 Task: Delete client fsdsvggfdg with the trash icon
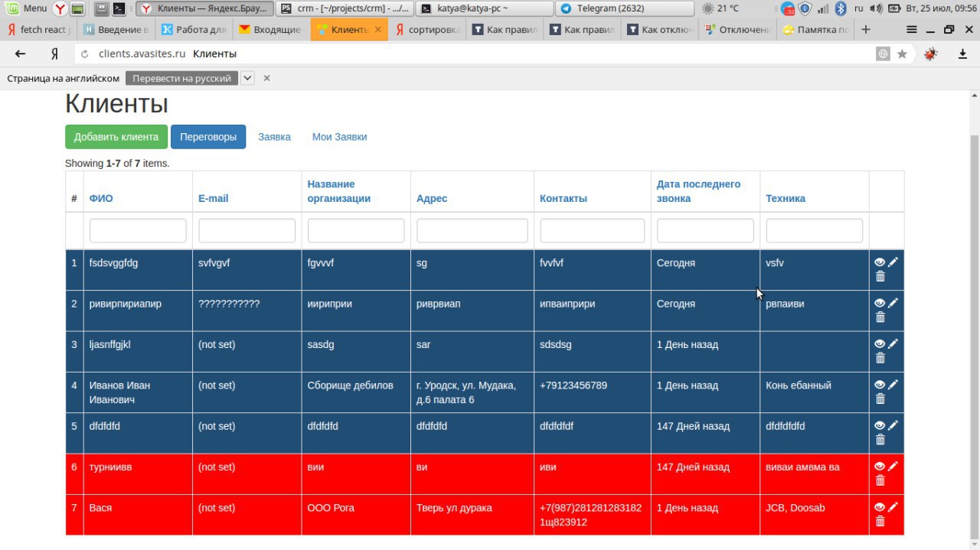click(880, 276)
